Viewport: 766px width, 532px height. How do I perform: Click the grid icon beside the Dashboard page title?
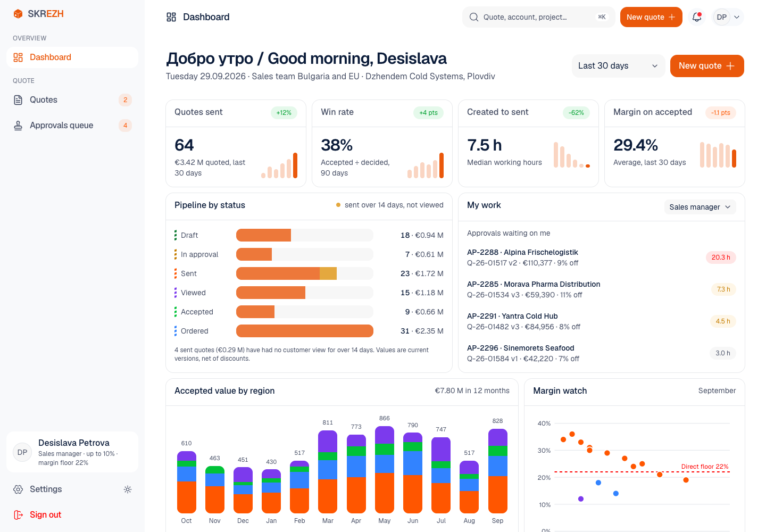tap(171, 17)
